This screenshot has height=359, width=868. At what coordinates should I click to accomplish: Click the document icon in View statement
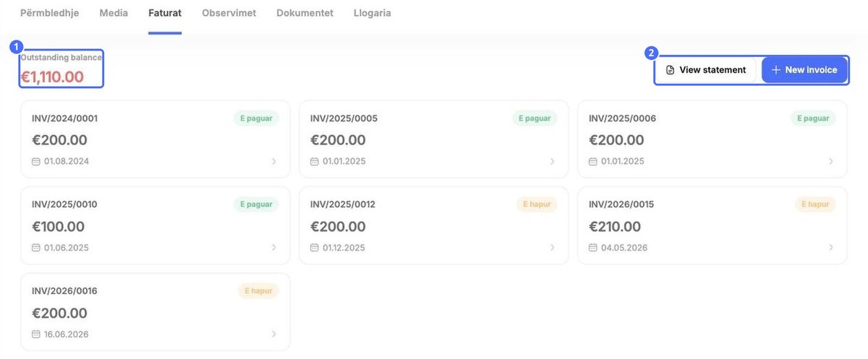(x=670, y=70)
